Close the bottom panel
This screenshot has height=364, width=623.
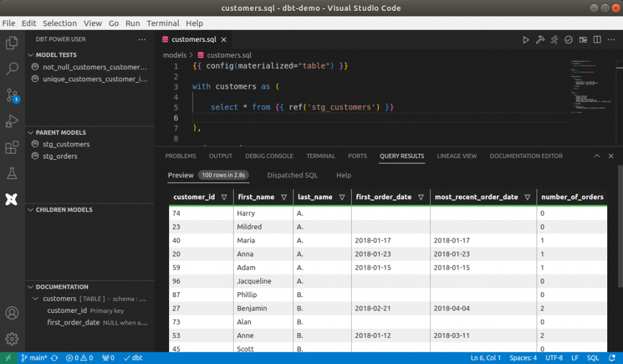coord(611,156)
